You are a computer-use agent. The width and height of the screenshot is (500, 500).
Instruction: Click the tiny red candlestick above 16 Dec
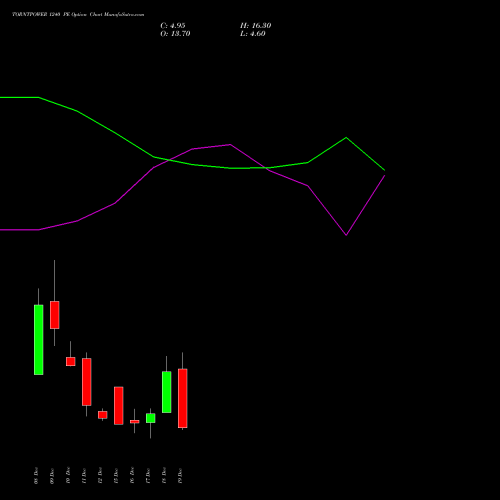(135, 422)
